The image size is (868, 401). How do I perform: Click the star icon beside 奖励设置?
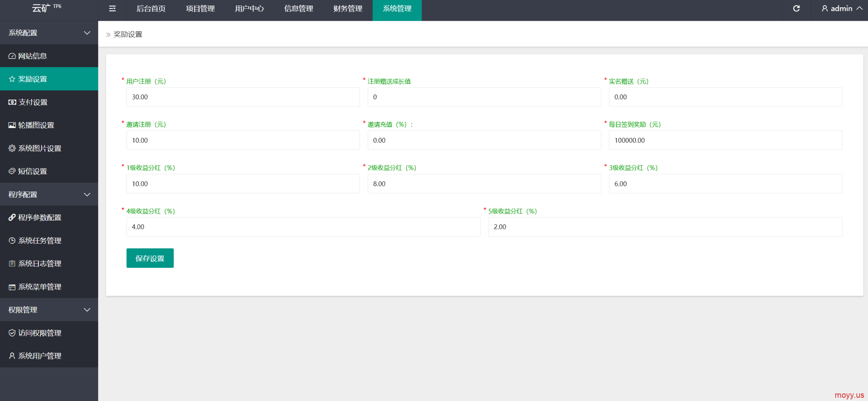(12, 79)
